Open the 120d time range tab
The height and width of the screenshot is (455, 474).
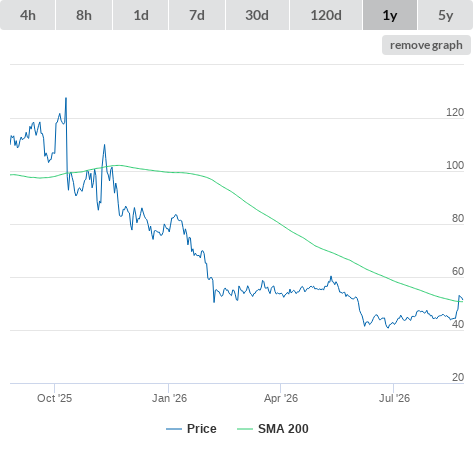pyautogui.click(x=326, y=15)
